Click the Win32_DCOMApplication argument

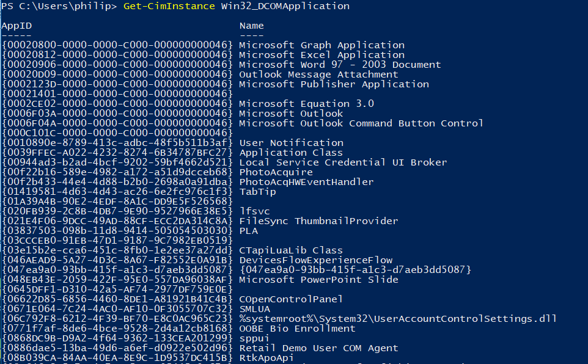[282, 6]
